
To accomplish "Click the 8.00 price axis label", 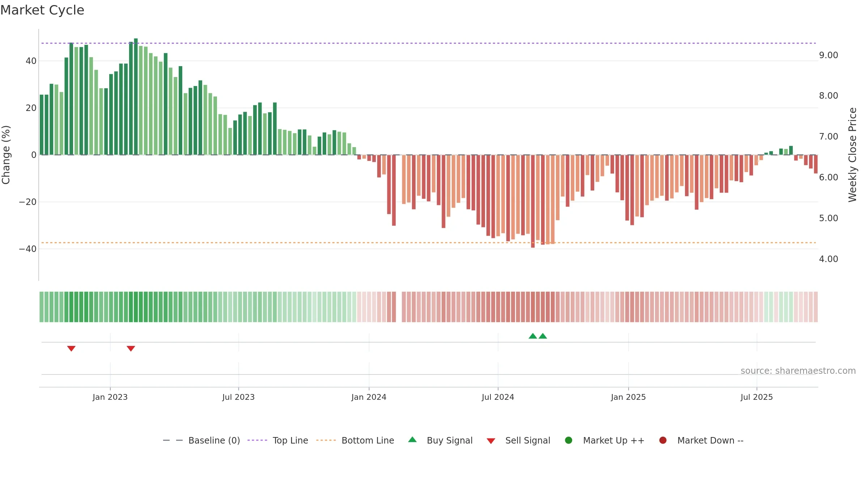I will (x=829, y=96).
